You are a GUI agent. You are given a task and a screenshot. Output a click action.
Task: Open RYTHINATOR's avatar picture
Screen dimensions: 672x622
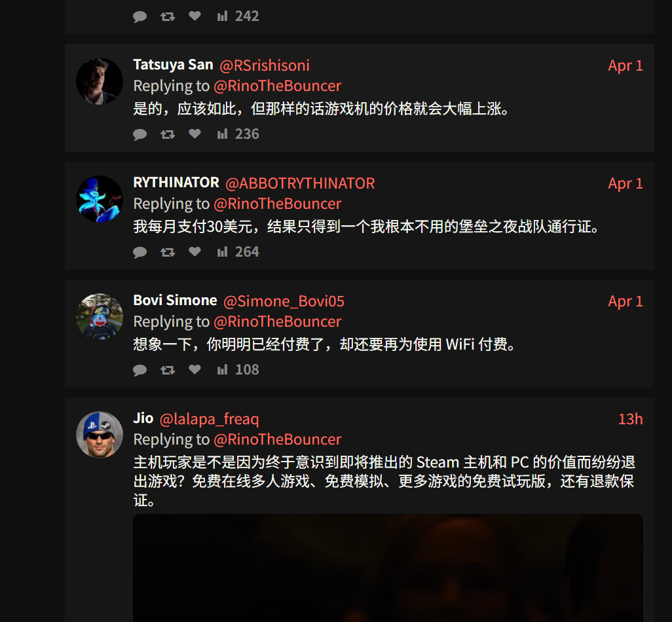100,199
